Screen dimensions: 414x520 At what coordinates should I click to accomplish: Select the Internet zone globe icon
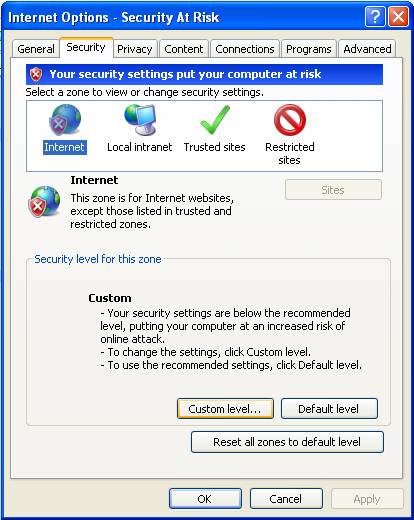(x=65, y=120)
